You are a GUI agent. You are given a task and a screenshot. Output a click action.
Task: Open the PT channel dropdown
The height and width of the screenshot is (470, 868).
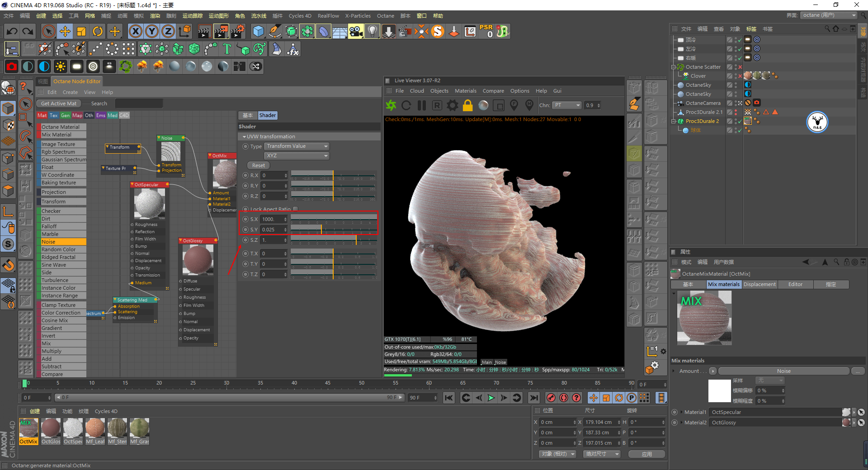[x=567, y=105]
